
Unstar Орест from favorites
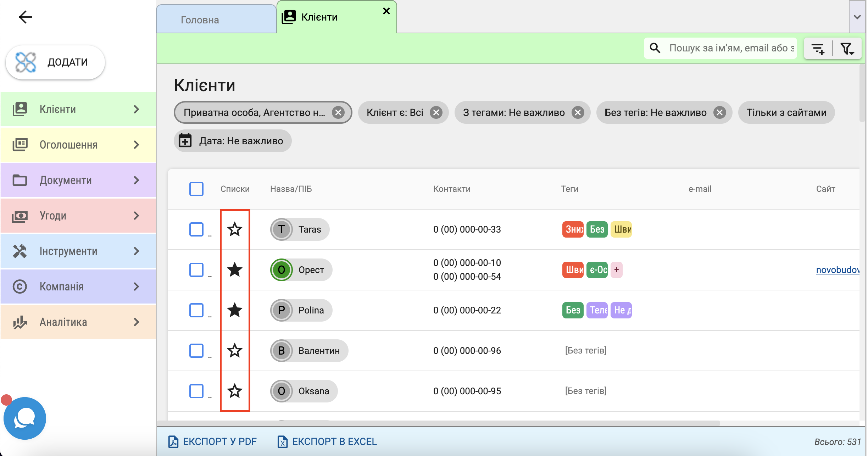[235, 270]
